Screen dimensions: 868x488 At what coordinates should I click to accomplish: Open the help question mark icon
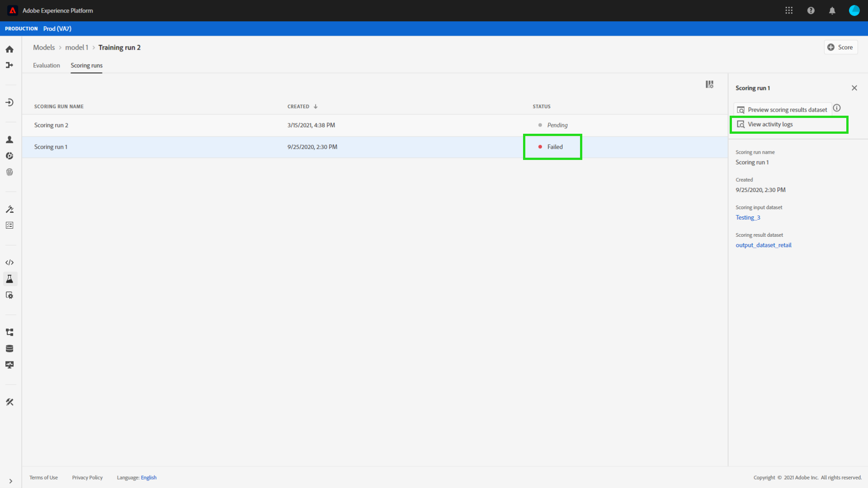click(811, 10)
